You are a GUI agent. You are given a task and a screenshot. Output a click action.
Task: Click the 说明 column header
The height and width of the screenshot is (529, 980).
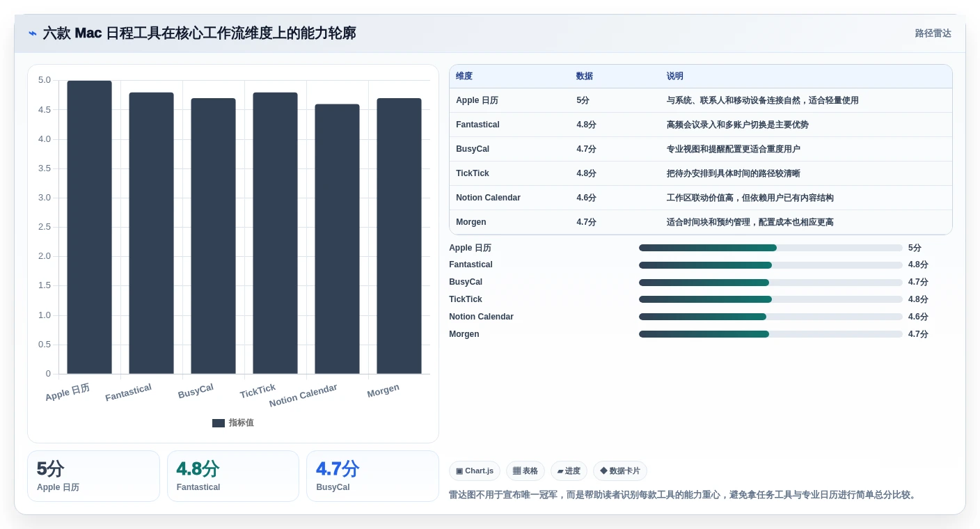[x=675, y=77]
